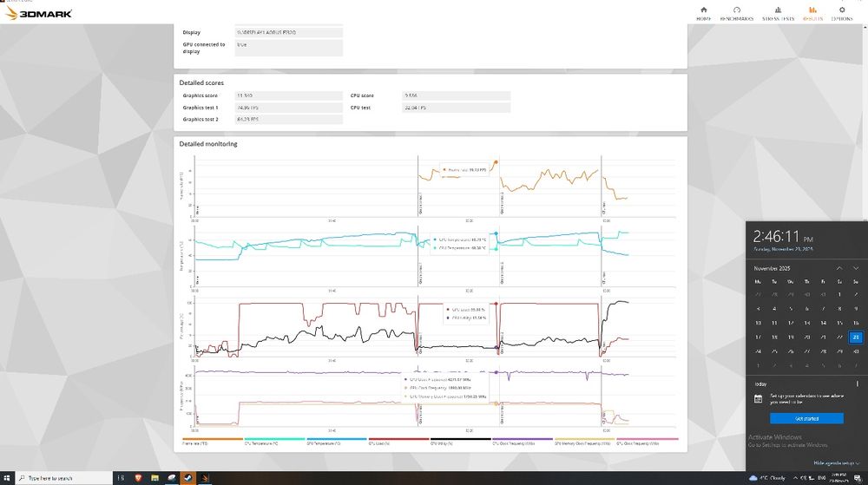Image resolution: width=868 pixels, height=485 pixels.
Task: Click the Get started calendar button
Action: pyautogui.click(x=806, y=419)
